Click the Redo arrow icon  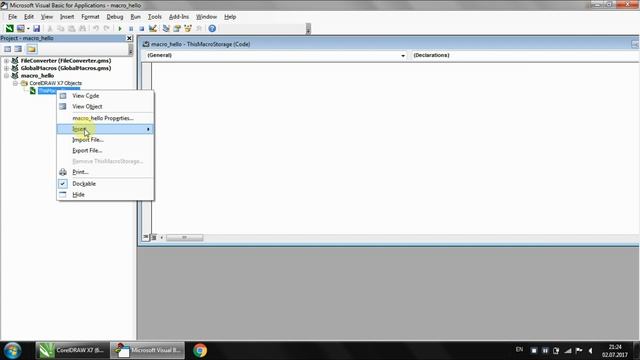[107, 29]
